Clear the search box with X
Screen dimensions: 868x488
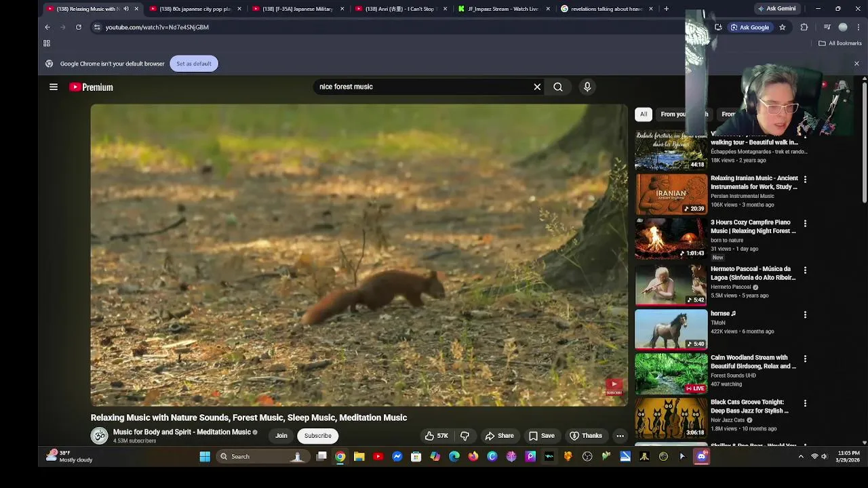click(x=537, y=87)
